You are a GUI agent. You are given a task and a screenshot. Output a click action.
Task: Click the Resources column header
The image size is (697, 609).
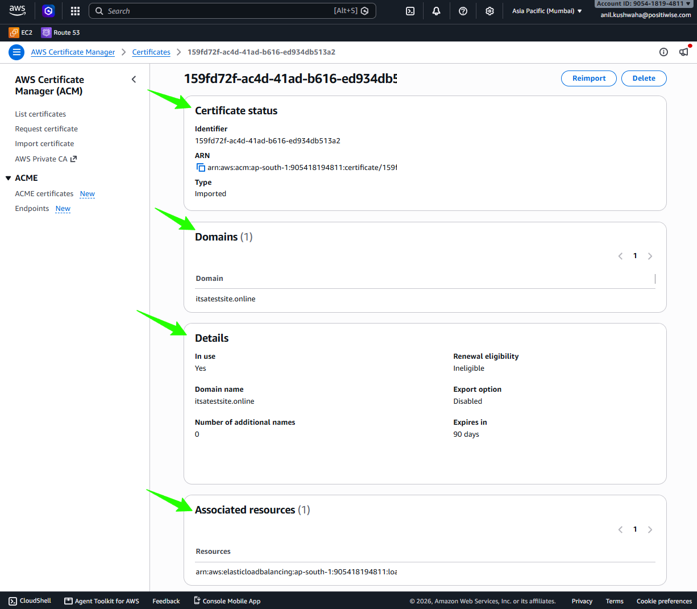(213, 551)
